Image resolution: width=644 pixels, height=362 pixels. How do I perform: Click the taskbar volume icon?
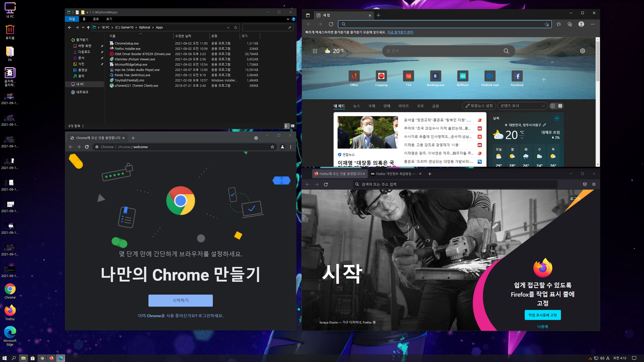(602, 358)
